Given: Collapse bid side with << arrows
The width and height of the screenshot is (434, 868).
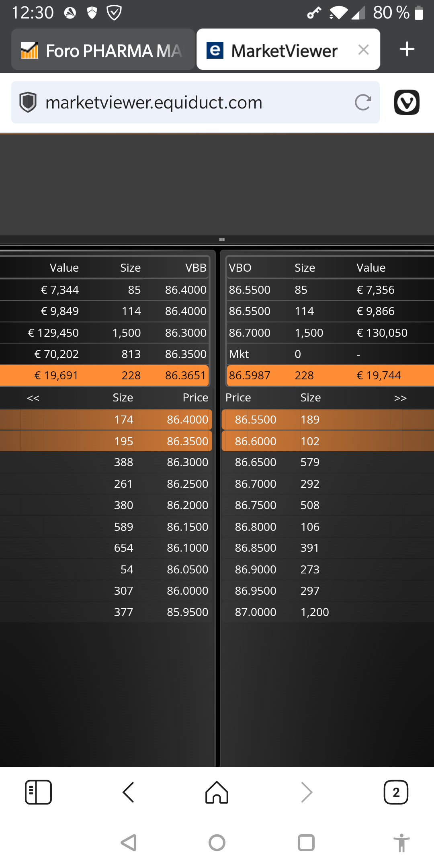Looking at the screenshot, I should pyautogui.click(x=33, y=398).
